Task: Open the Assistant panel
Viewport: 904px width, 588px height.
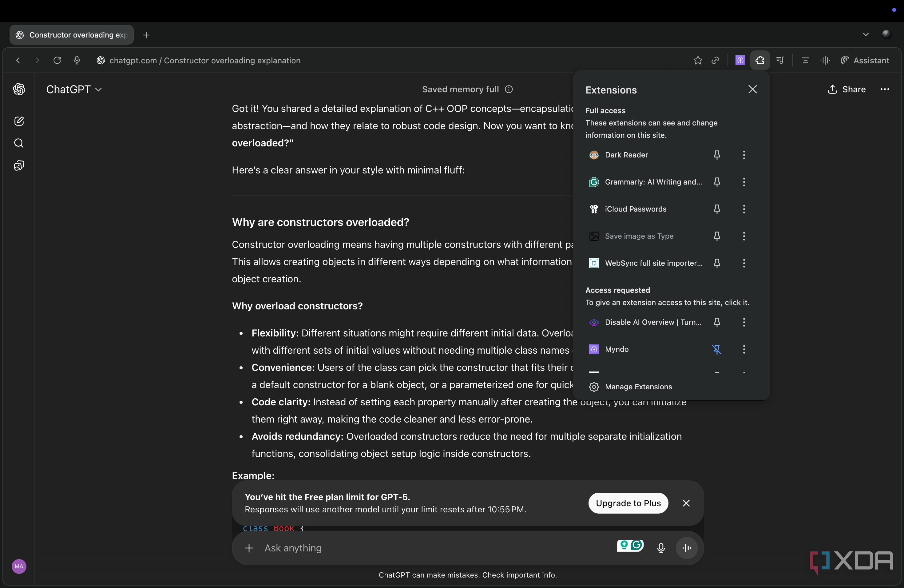Action: [865, 60]
